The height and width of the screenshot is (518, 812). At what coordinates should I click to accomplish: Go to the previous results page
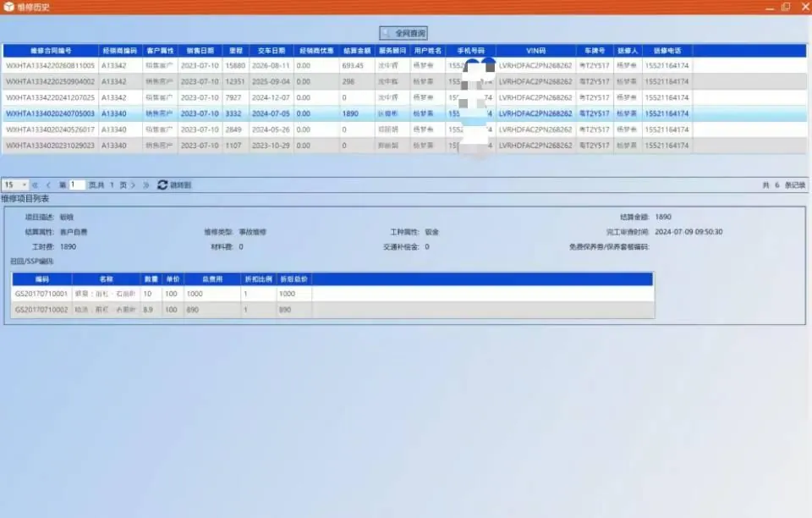coord(48,185)
